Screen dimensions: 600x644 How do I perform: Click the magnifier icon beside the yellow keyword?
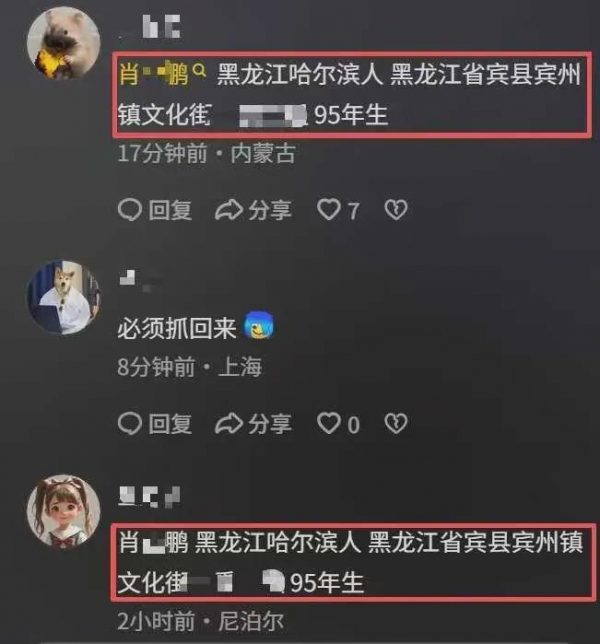point(199,71)
